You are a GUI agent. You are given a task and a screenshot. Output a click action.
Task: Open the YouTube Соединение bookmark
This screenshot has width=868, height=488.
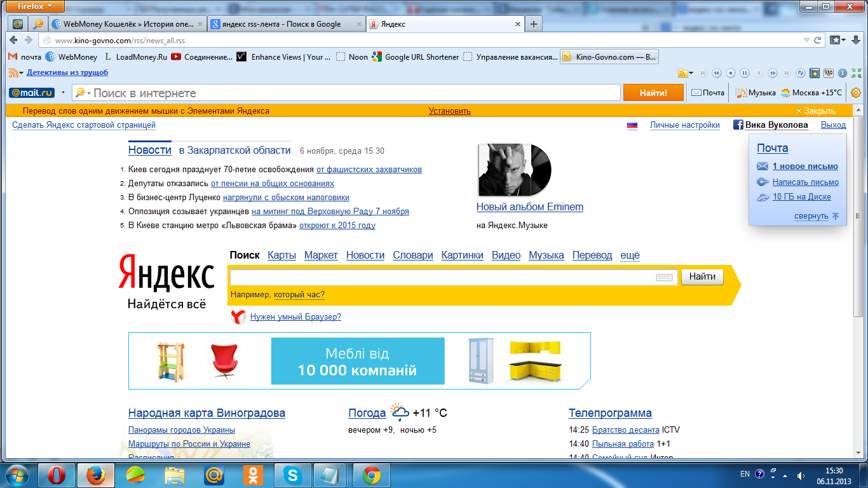click(201, 57)
